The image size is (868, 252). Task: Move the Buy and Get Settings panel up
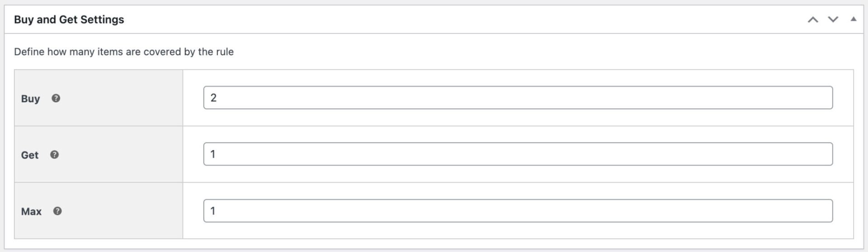pyautogui.click(x=813, y=19)
